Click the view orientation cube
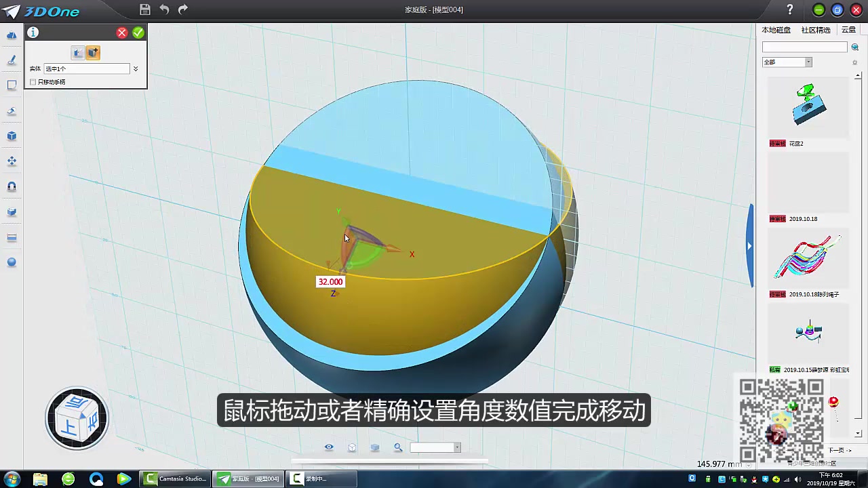 point(77,418)
